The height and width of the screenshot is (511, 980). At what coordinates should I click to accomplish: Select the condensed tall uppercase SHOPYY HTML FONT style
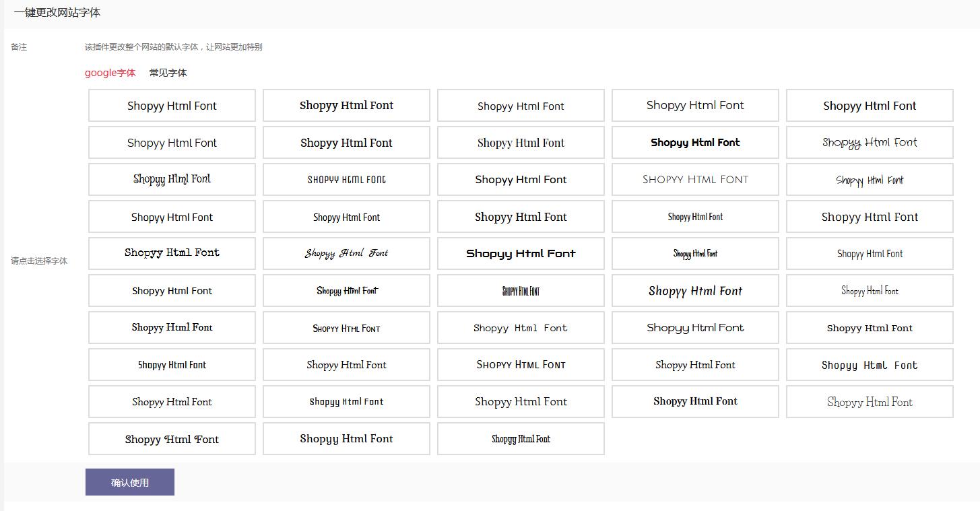[x=521, y=290]
